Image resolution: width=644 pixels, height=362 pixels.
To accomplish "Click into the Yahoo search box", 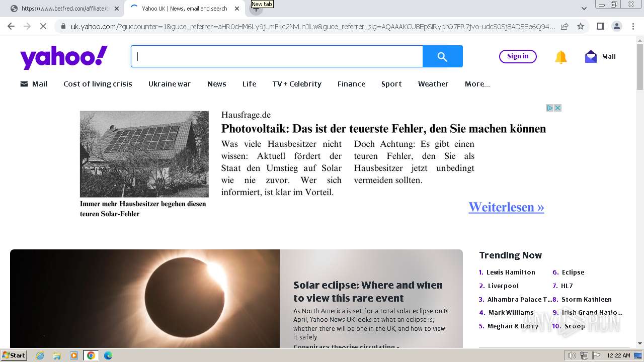I will tap(277, 57).
